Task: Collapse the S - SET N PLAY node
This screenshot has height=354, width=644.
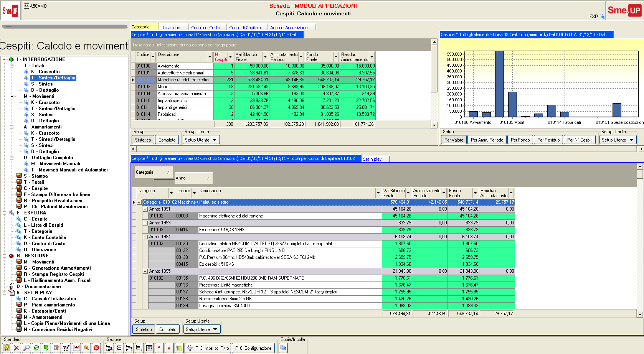Action: pyautogui.click(x=4, y=293)
